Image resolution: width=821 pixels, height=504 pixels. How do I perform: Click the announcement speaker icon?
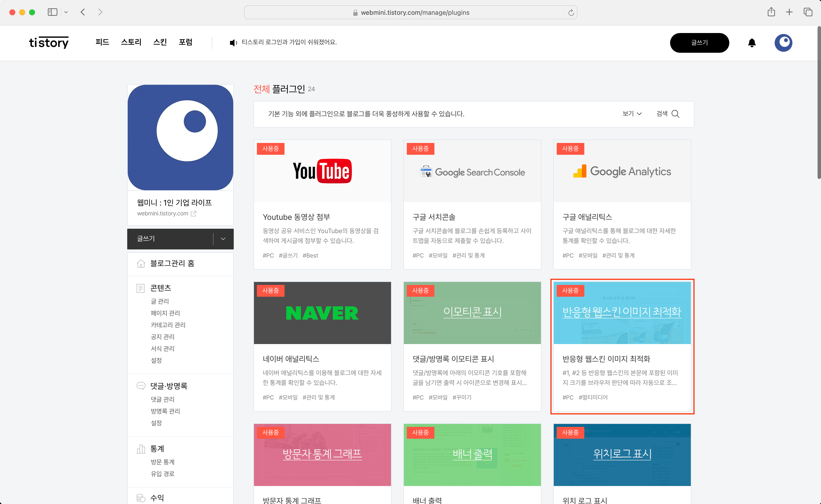click(233, 43)
